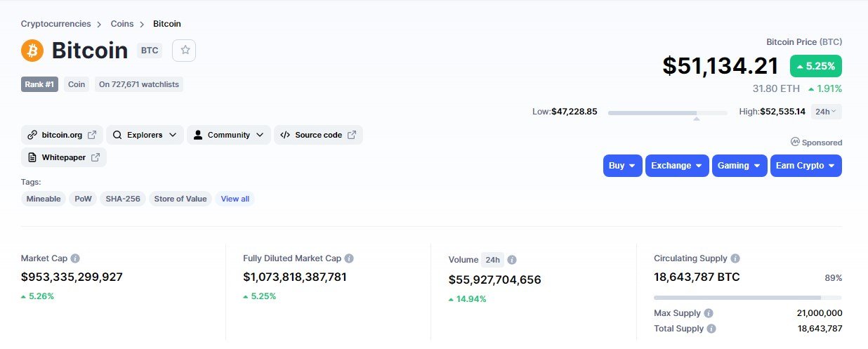Viewport: 868px width, 349px height.
Task: Click the Circulating Supply progress bar
Action: pyautogui.click(x=748, y=298)
